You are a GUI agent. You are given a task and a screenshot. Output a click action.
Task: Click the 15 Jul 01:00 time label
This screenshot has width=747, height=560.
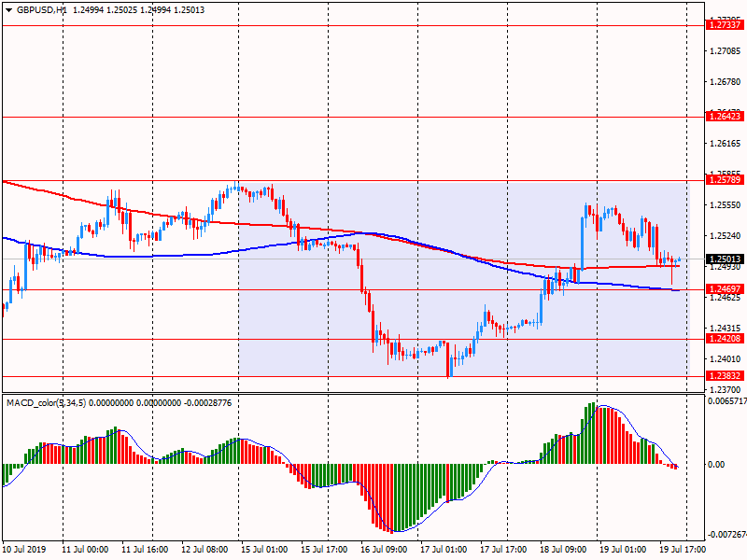pos(264,549)
